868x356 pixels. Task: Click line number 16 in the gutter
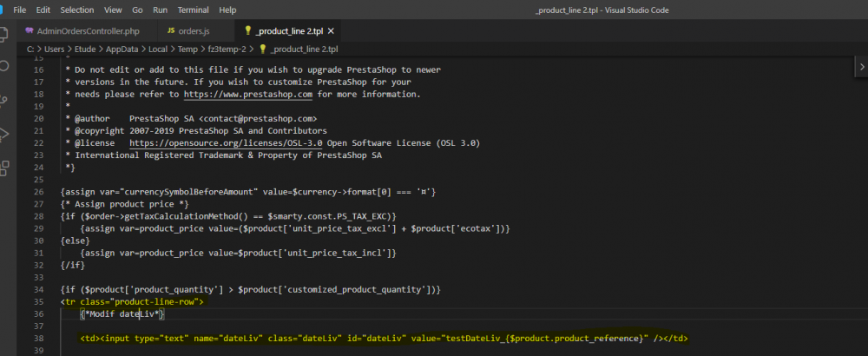tap(38, 69)
